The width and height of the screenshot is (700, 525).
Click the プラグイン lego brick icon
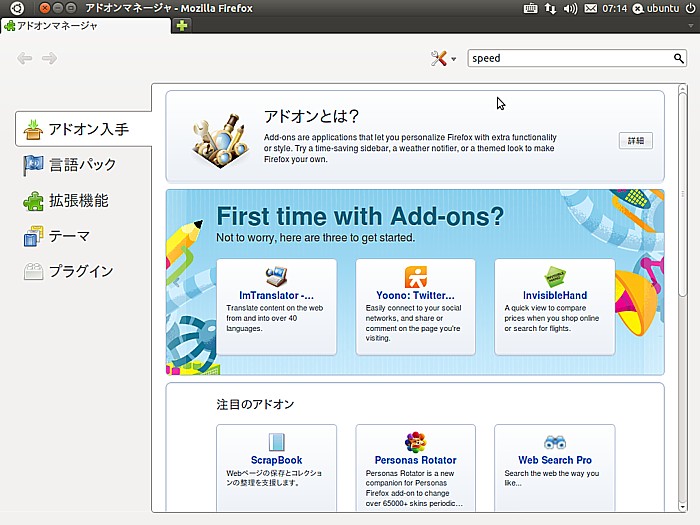click(33, 271)
